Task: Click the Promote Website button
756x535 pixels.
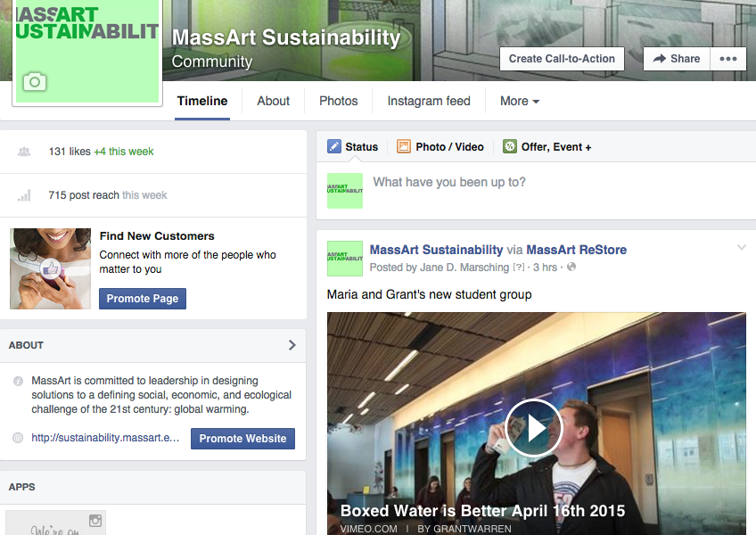Action: coord(242,439)
